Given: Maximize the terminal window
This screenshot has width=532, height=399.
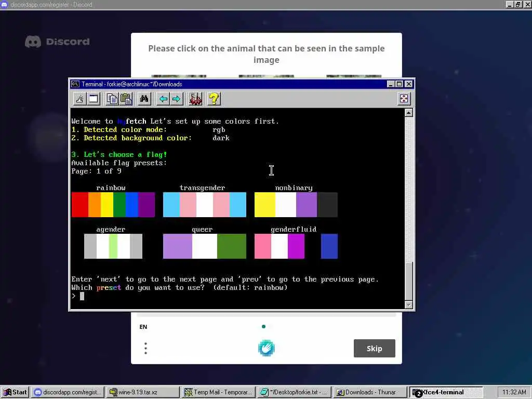Looking at the screenshot, I should click(x=399, y=84).
